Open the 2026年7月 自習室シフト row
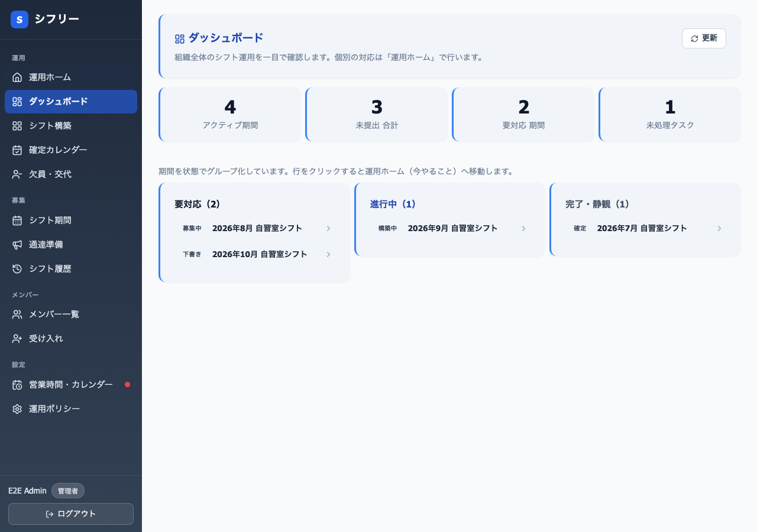 coord(646,228)
